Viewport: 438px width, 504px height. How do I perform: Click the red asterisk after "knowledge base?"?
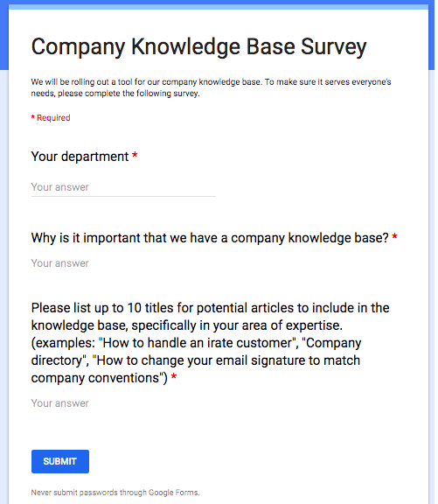(394, 237)
